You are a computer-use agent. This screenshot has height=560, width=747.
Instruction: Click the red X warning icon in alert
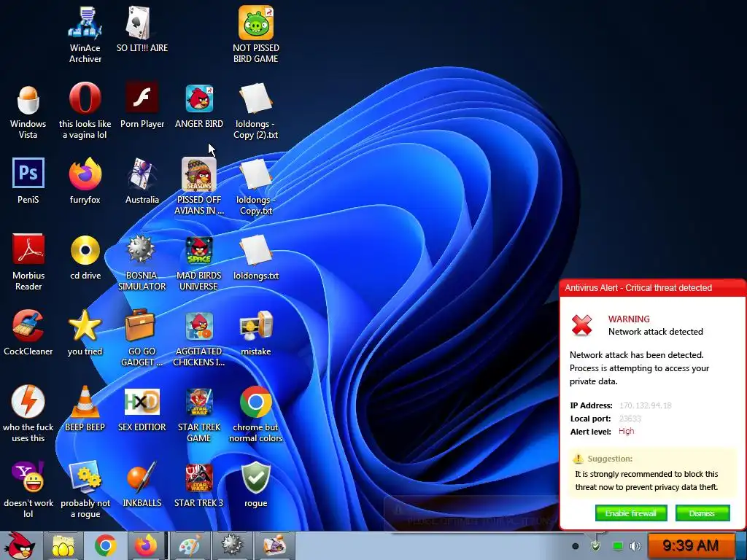point(581,325)
